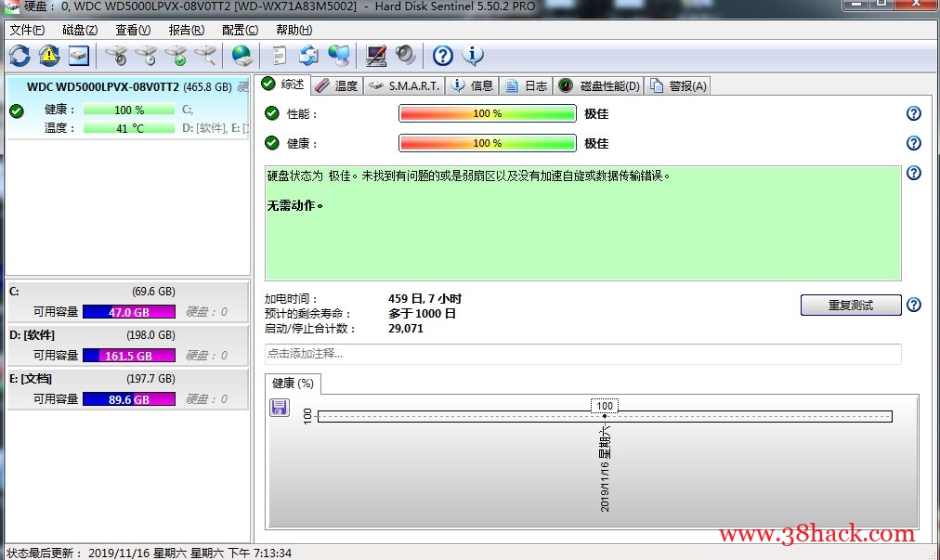Click the 无需动作 text in status box

295,205
